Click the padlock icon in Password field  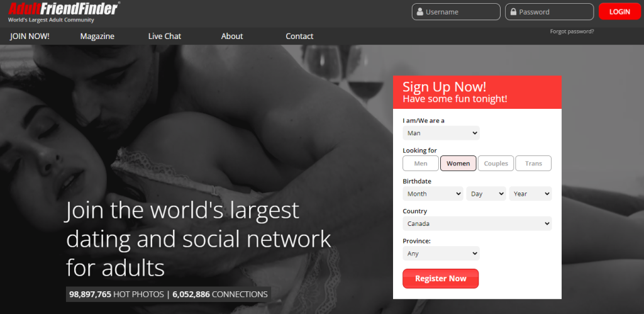tap(513, 12)
